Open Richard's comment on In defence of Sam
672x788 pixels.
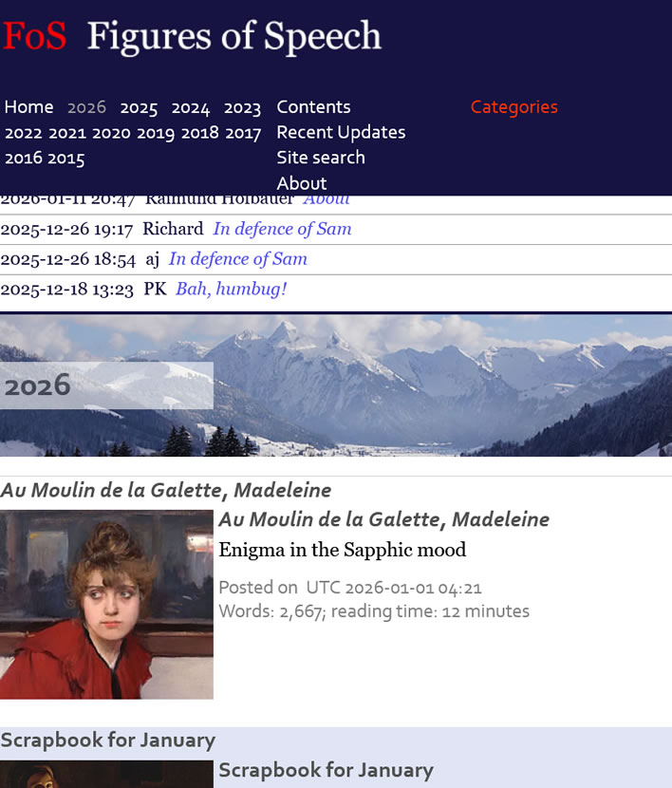pyautogui.click(x=282, y=229)
